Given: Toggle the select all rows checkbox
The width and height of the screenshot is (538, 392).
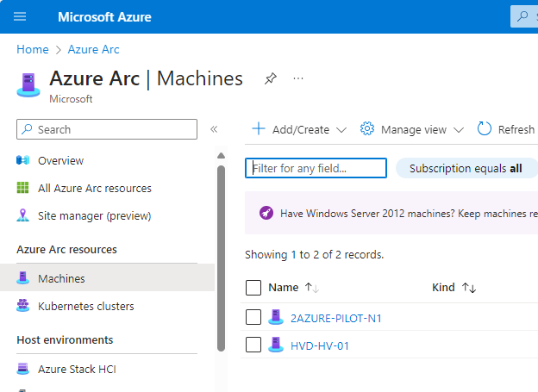Looking at the screenshot, I should pos(253,287).
